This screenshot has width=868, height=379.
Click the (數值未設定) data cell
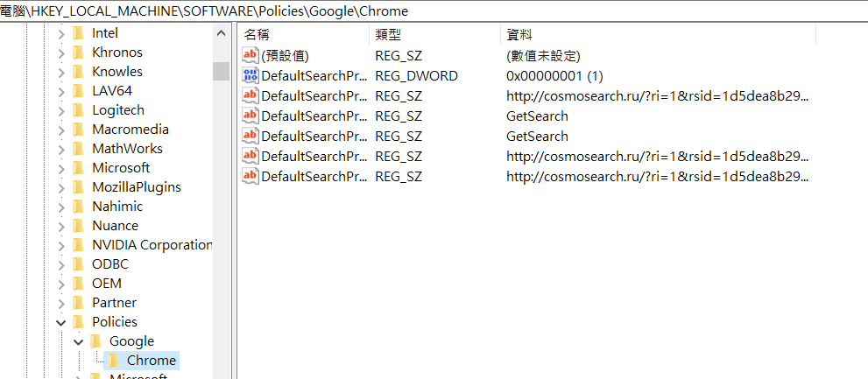point(543,56)
